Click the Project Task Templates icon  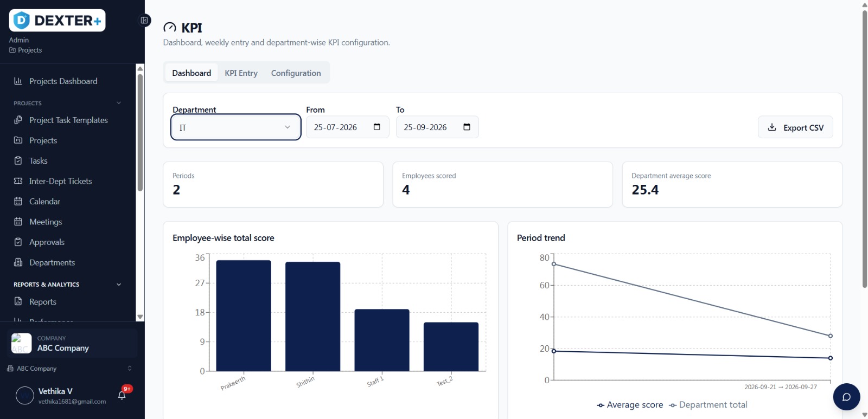[18, 120]
